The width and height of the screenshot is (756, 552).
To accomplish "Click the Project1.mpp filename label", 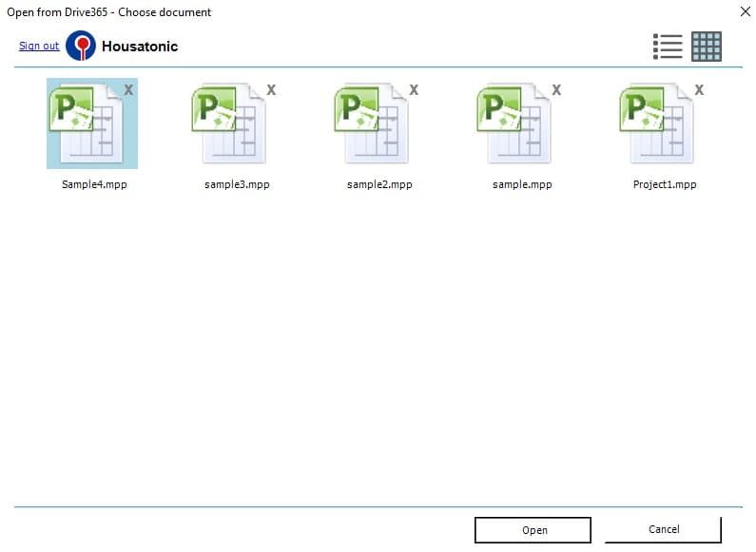I will tap(665, 184).
